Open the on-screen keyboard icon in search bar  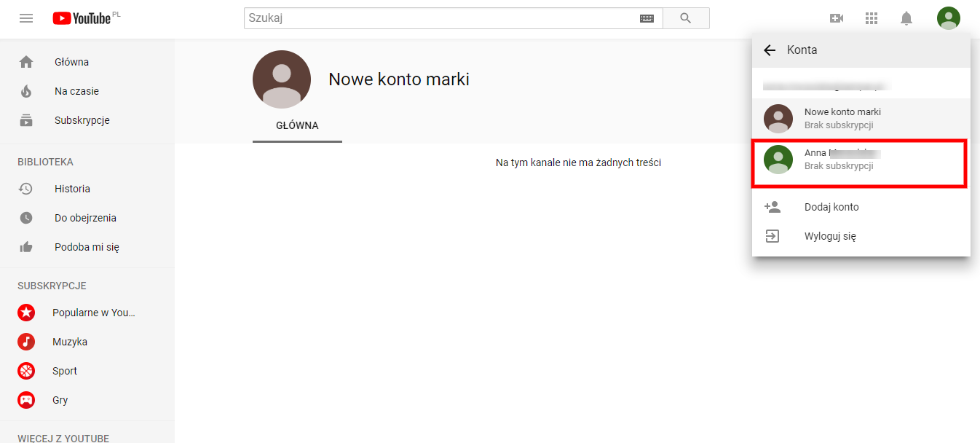tap(647, 17)
